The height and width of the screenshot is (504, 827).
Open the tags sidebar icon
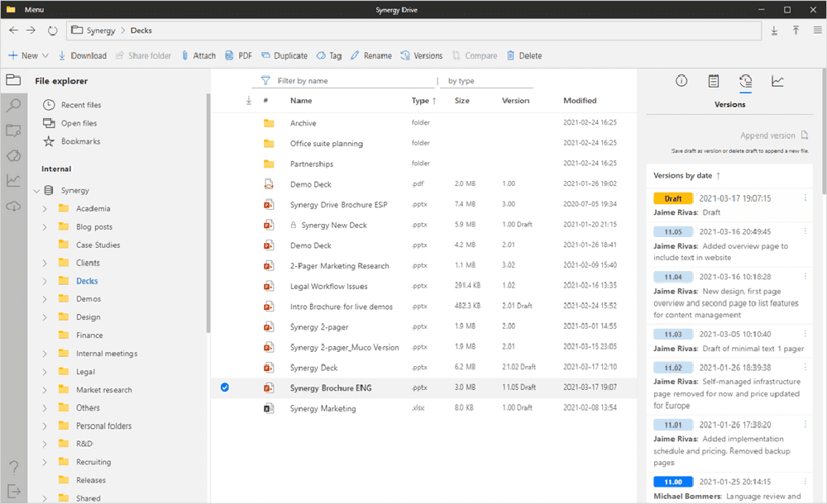point(13,155)
